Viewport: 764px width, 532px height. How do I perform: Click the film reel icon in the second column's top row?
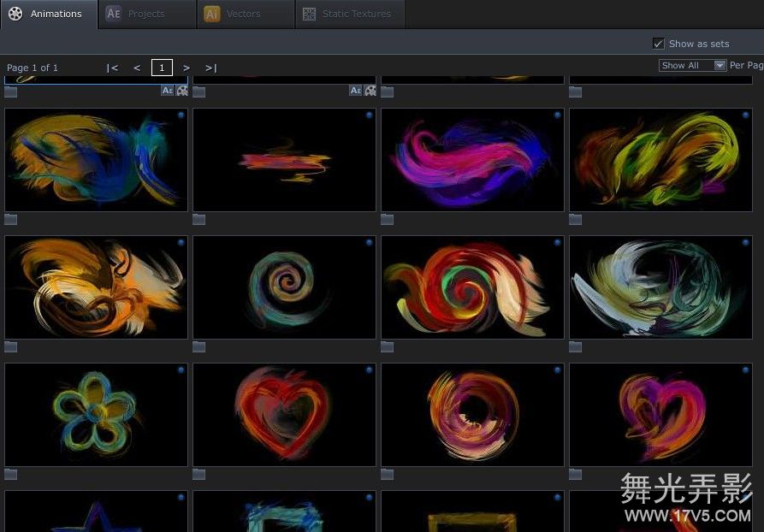point(370,91)
